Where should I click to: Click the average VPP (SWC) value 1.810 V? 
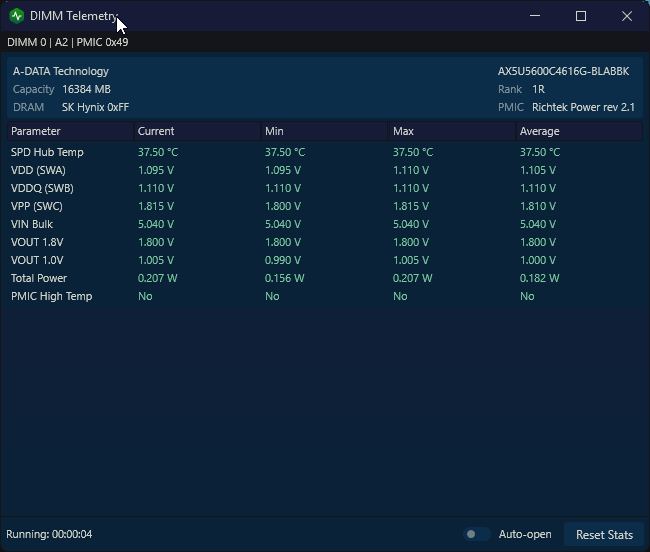538,206
